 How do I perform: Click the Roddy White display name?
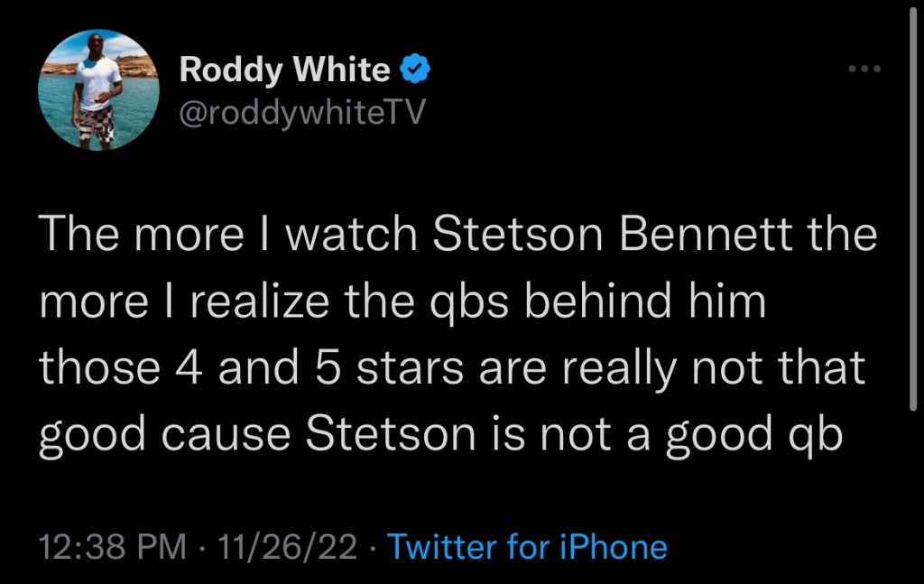[284, 70]
